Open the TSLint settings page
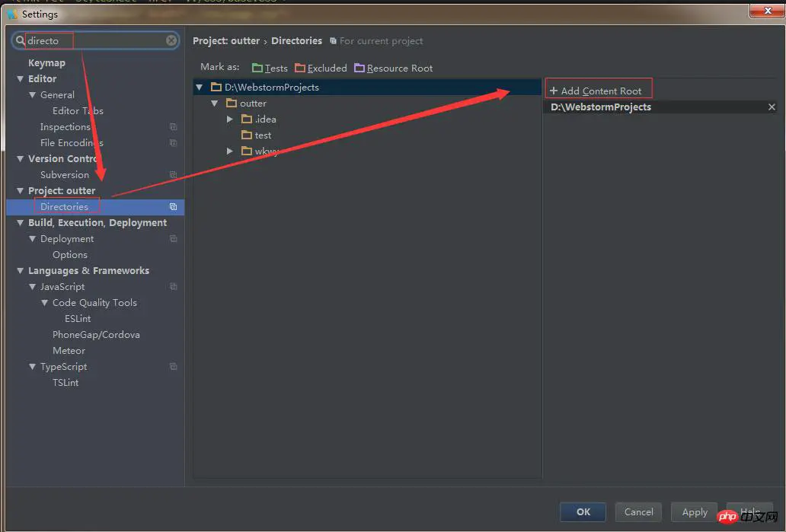 click(x=65, y=383)
